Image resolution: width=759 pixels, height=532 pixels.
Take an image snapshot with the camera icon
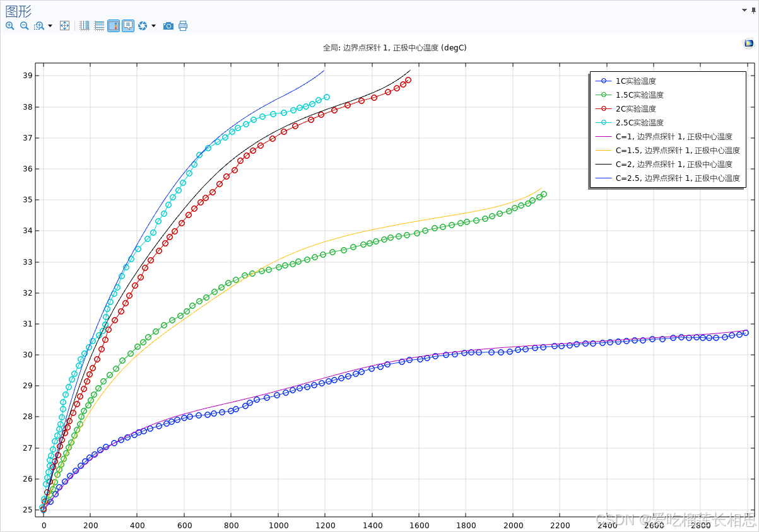coord(168,26)
